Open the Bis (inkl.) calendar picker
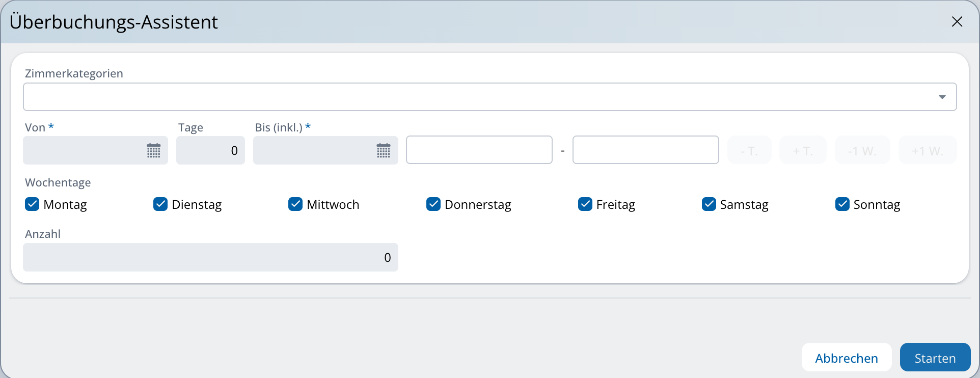The image size is (980, 378). coord(383,151)
